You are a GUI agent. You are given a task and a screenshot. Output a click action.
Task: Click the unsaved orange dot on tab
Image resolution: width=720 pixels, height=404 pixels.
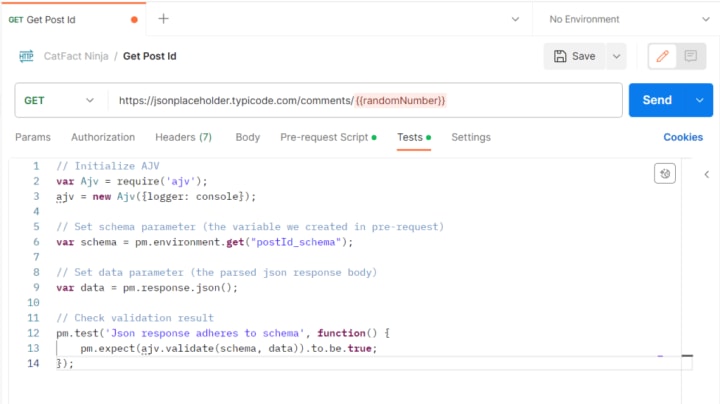click(134, 19)
